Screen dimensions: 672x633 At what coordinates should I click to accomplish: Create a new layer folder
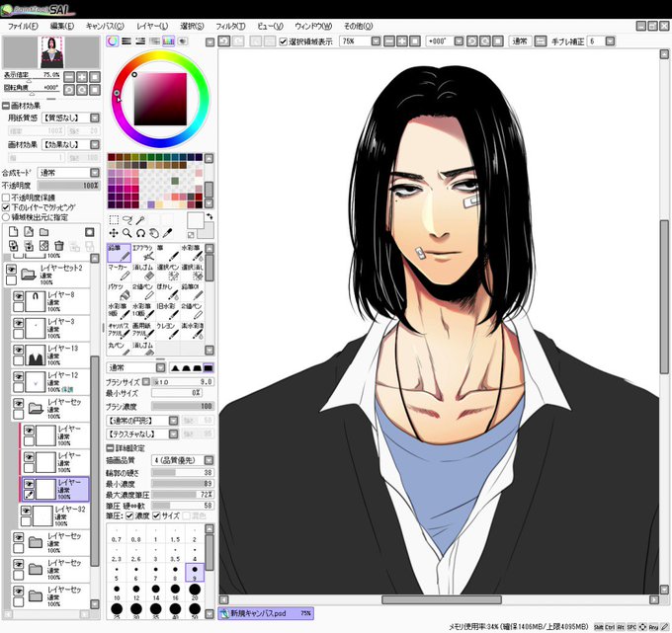click(x=43, y=232)
